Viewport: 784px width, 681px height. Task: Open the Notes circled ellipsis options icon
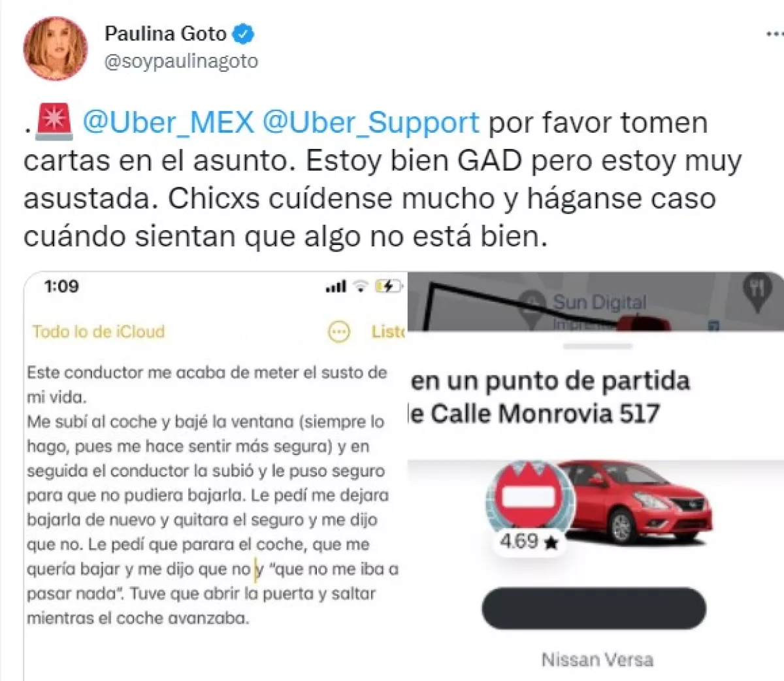point(338,333)
